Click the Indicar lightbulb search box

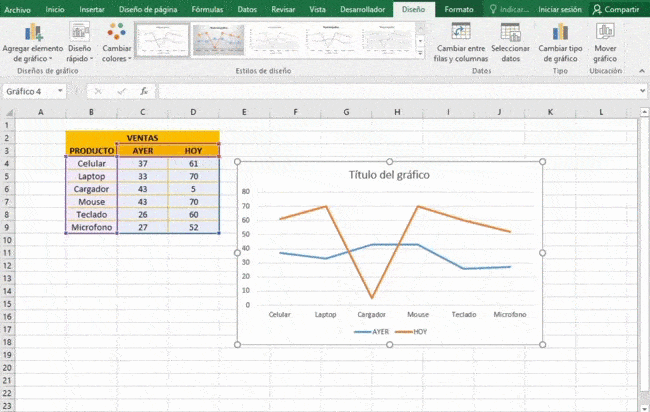point(509,9)
